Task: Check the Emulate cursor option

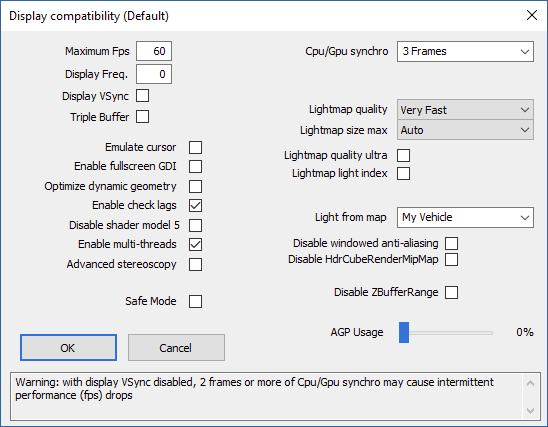Action: click(195, 147)
